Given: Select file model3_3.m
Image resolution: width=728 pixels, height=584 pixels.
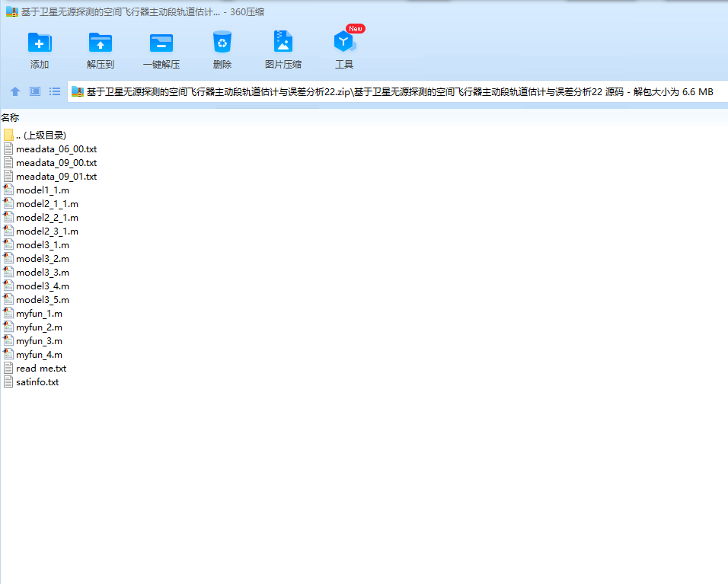Looking at the screenshot, I should click(37, 272).
